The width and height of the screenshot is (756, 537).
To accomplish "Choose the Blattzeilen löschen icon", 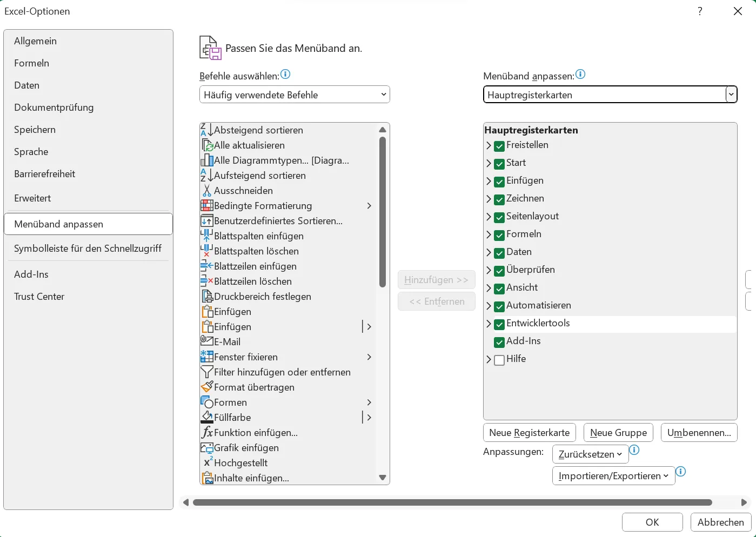I will (207, 281).
